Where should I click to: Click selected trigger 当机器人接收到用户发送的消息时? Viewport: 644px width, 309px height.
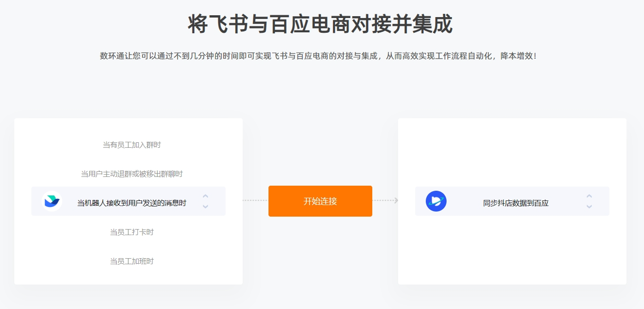(131, 203)
